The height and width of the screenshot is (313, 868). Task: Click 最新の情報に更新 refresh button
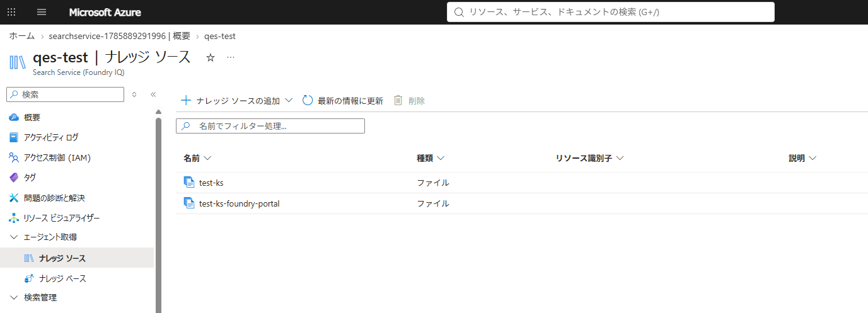343,100
